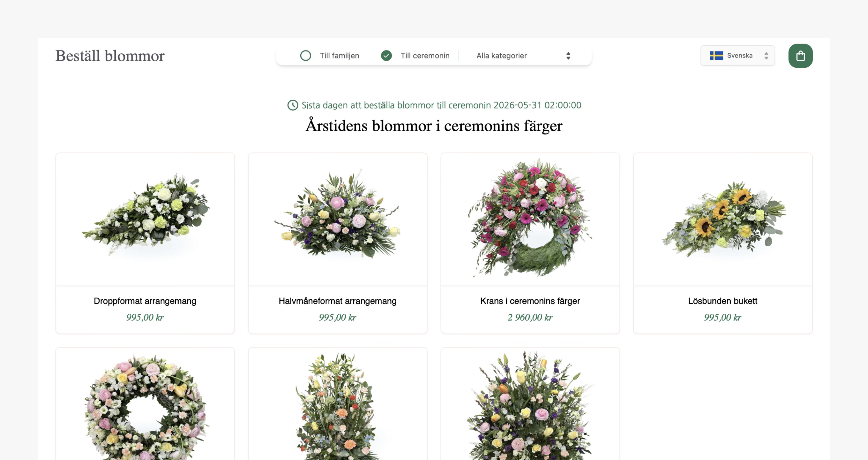The image size is (868, 460).
Task: Open the Droppformat arrangemang product image
Action: (x=145, y=219)
